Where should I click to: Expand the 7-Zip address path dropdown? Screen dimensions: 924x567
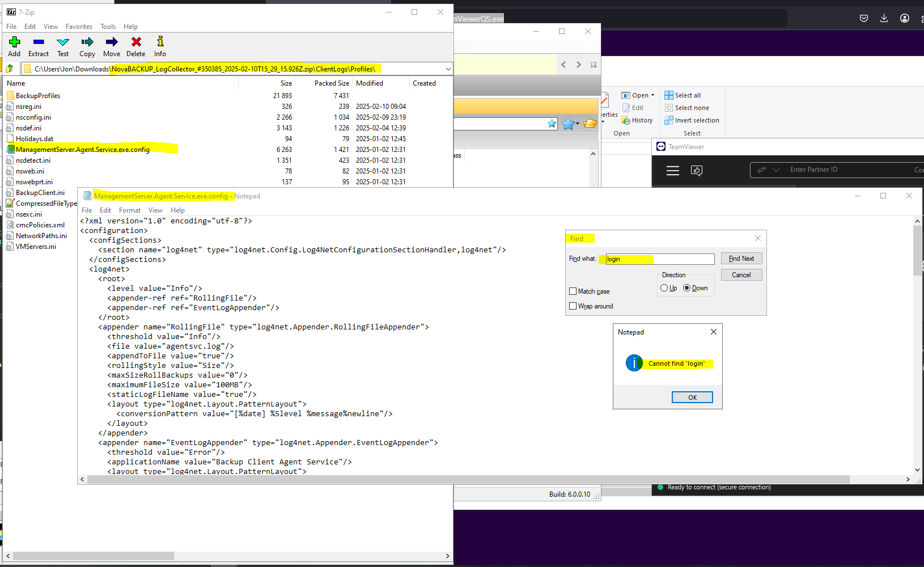coord(448,69)
